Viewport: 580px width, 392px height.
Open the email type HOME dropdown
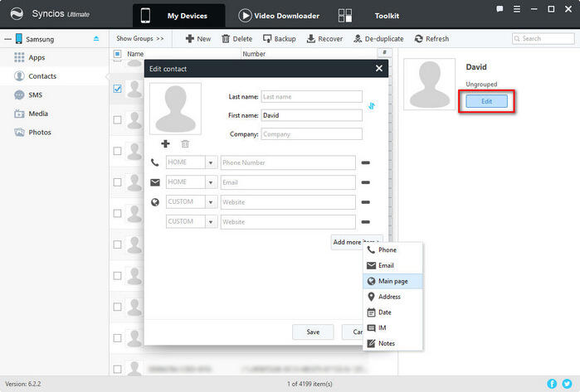coord(211,182)
